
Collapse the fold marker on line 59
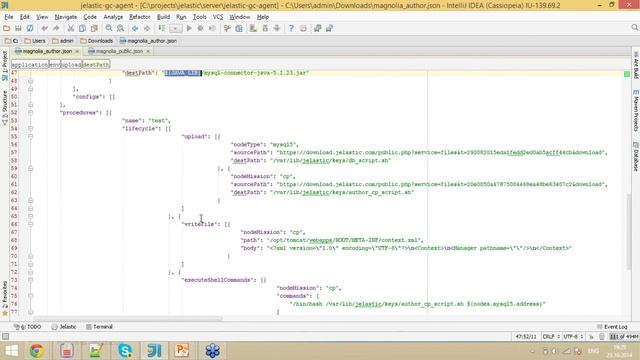click(x=31, y=168)
